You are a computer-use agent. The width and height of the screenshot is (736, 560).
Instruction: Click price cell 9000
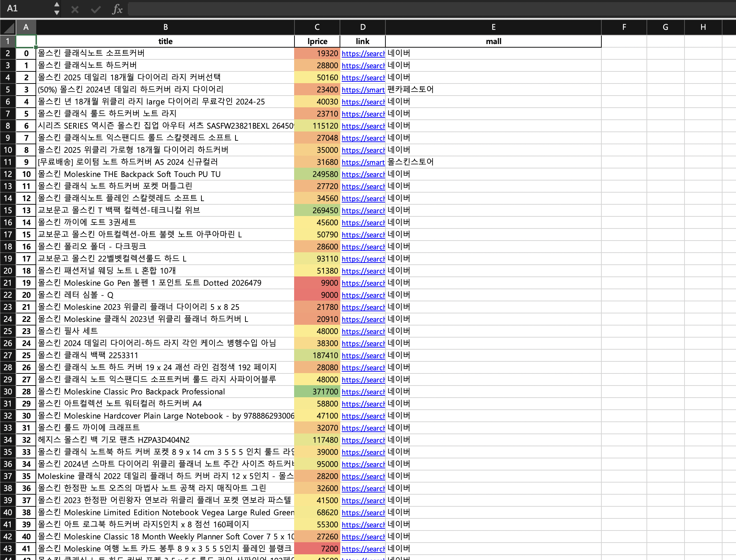pyautogui.click(x=317, y=295)
